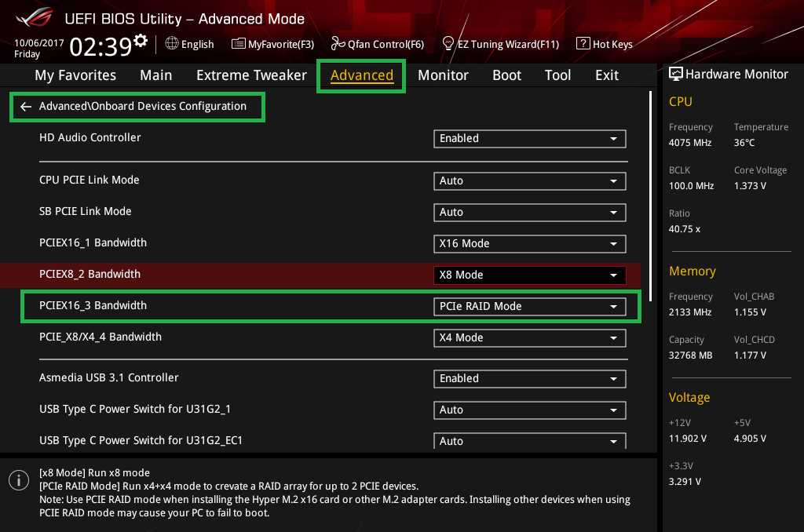Click the Memory section heading
804x532 pixels.
pos(693,271)
